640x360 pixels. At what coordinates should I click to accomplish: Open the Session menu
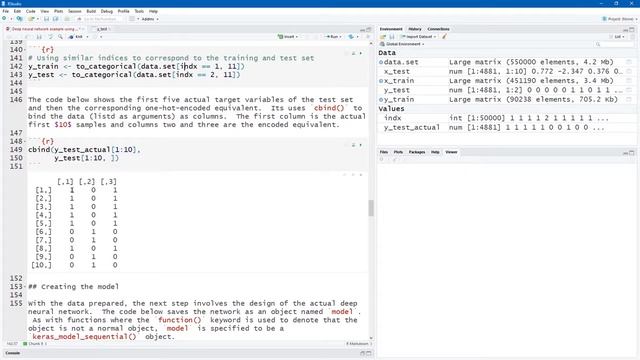74,11
